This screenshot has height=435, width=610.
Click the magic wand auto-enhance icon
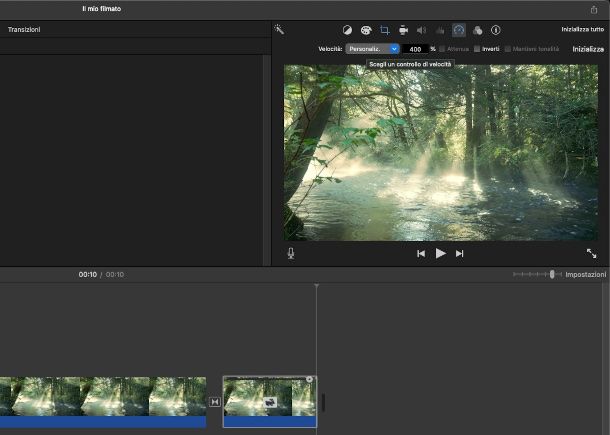pyautogui.click(x=279, y=30)
